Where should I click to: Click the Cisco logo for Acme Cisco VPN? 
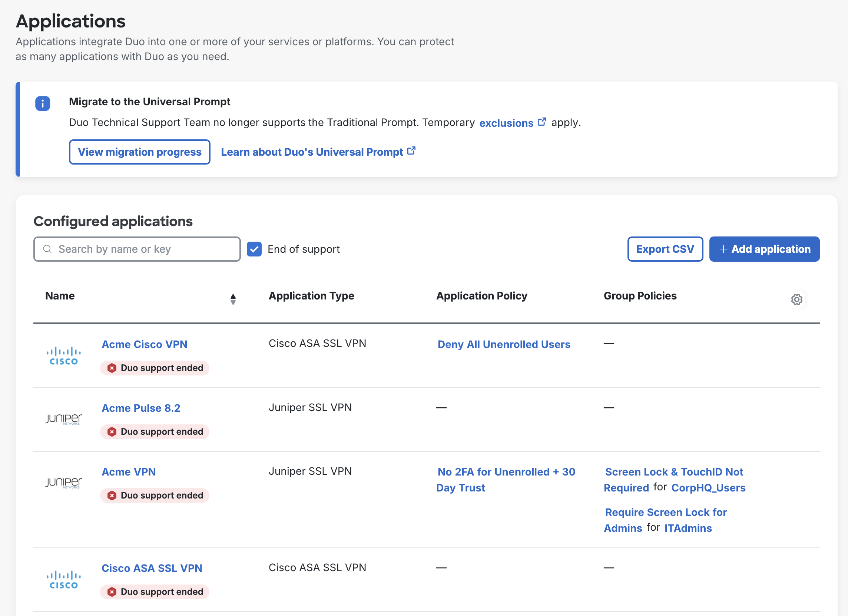(x=63, y=356)
